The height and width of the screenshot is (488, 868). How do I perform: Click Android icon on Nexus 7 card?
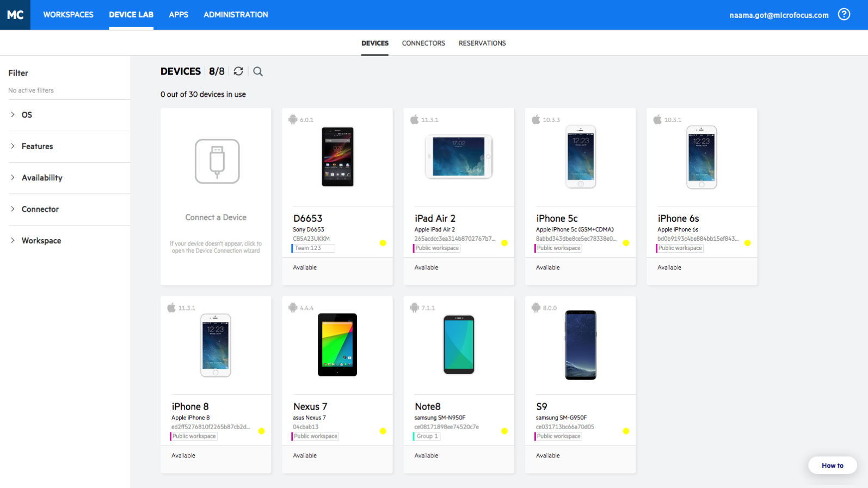(293, 308)
